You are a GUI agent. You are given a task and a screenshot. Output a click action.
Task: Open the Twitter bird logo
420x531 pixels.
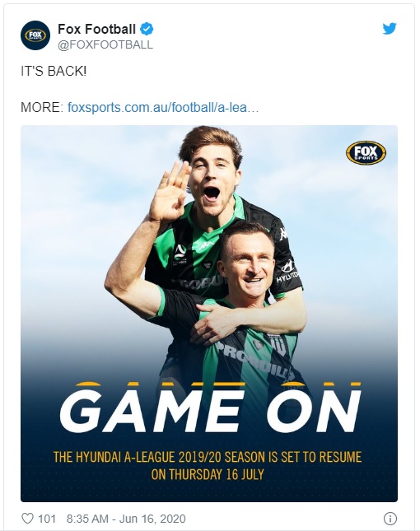point(390,29)
